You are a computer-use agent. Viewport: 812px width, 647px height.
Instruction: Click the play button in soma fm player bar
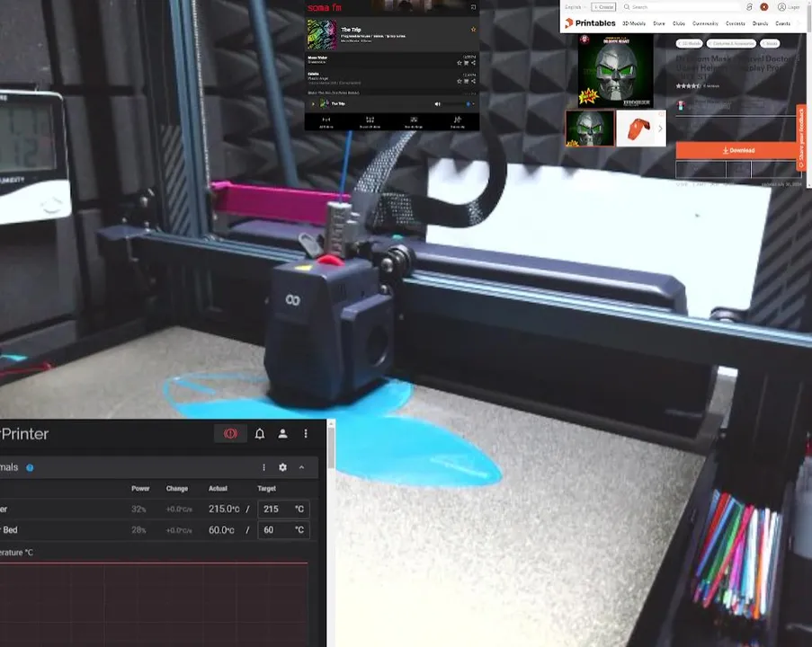[313, 103]
